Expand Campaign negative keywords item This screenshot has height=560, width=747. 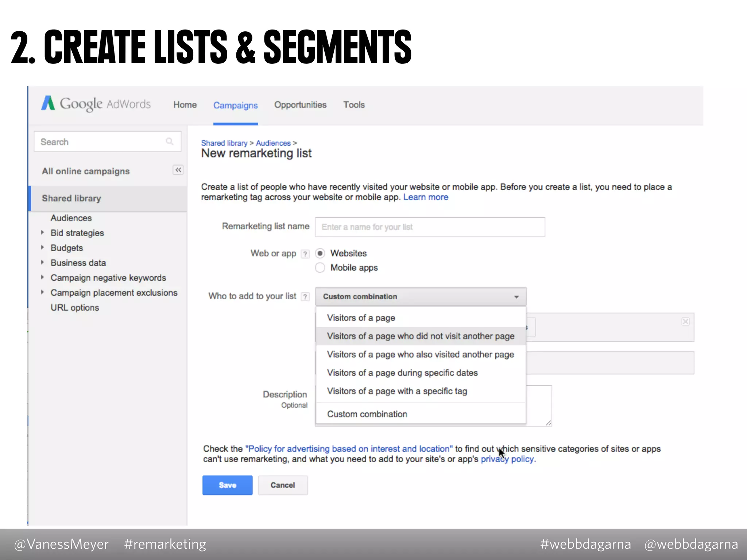[42, 277]
